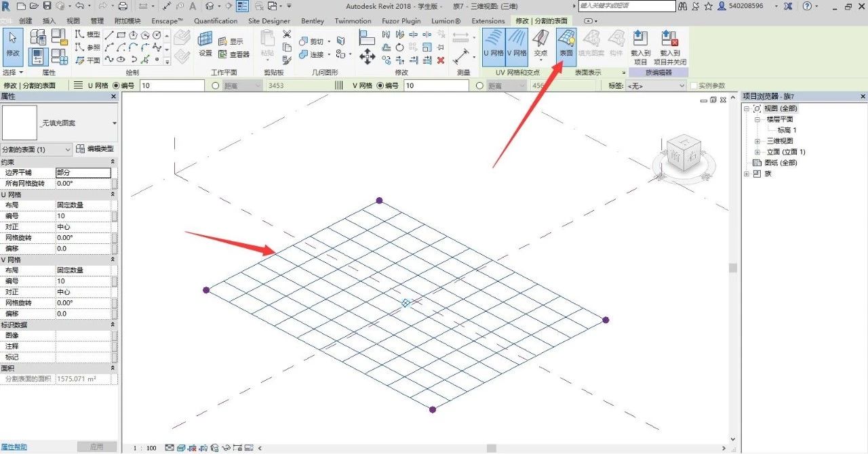Open the 标签 <无> dropdown
868x454 pixels.
pyautogui.click(x=656, y=85)
